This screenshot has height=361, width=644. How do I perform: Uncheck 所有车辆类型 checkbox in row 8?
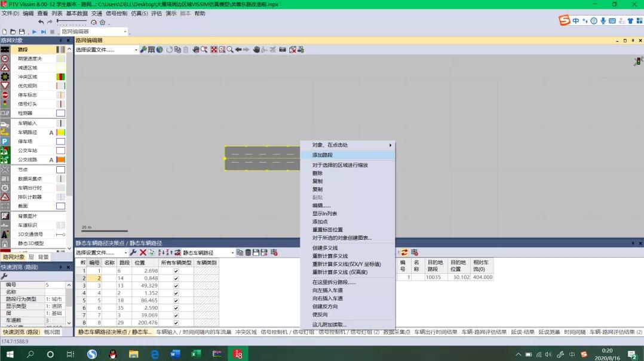pyautogui.click(x=176, y=323)
